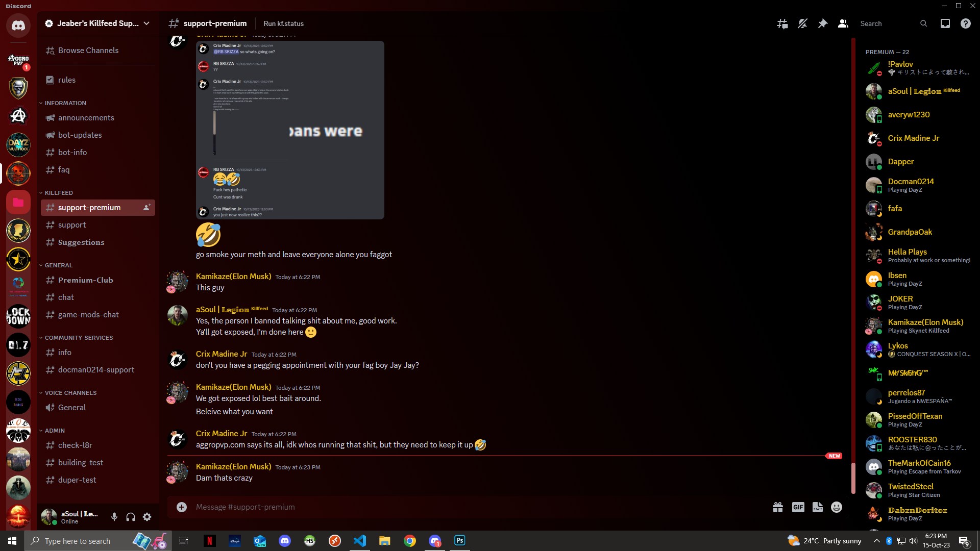Screen dimensions: 980x551
Task: Expand hidden system tray icons
Action: pos(877,541)
